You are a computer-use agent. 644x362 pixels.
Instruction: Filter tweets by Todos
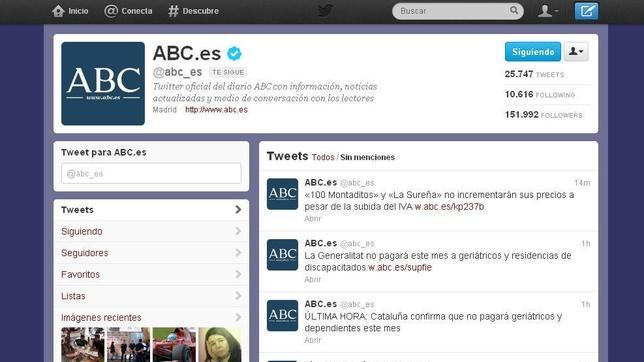click(x=323, y=157)
